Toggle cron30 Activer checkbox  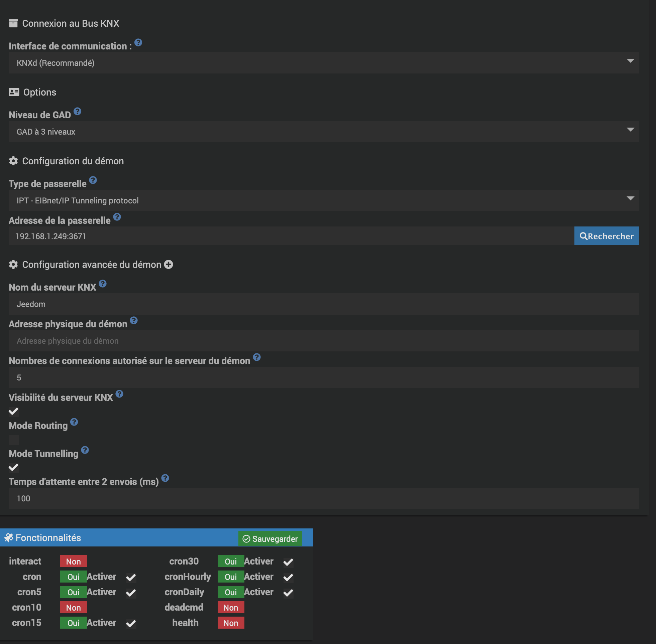[288, 562]
